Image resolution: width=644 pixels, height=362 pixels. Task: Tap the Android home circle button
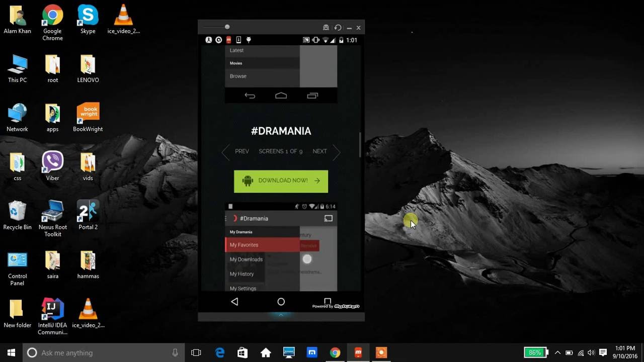click(281, 302)
